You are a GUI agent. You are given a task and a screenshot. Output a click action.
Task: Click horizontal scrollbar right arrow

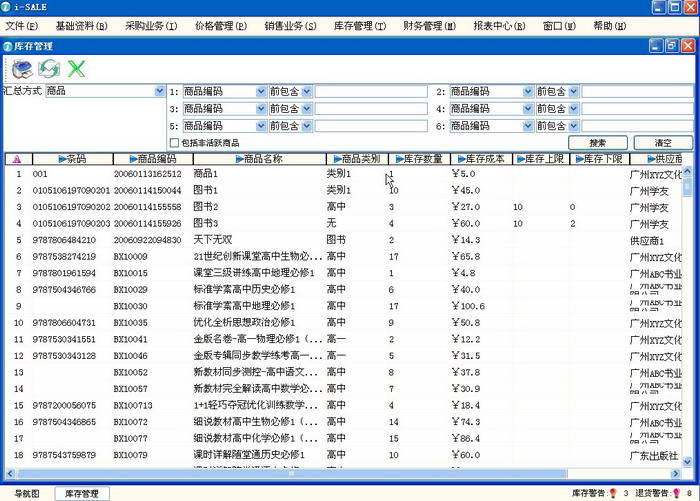[x=675, y=473]
